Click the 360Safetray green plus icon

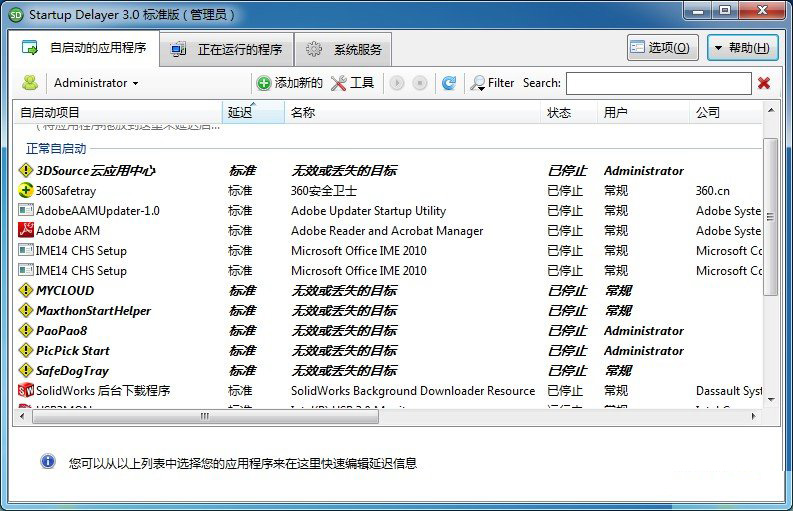(26, 190)
